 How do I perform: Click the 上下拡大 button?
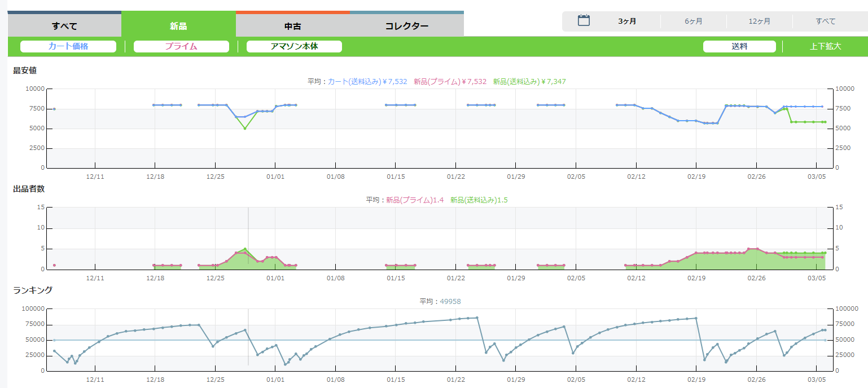point(825,46)
